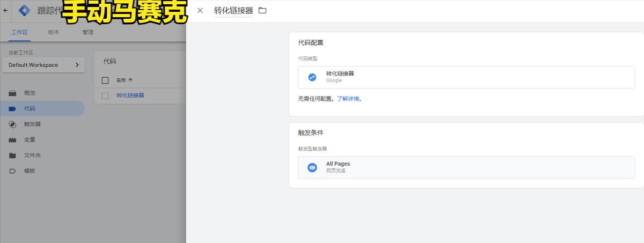Viewport: 644px width, 243px height.
Task: Click the 变量 brick sidebar icon
Action: [x=12, y=139]
